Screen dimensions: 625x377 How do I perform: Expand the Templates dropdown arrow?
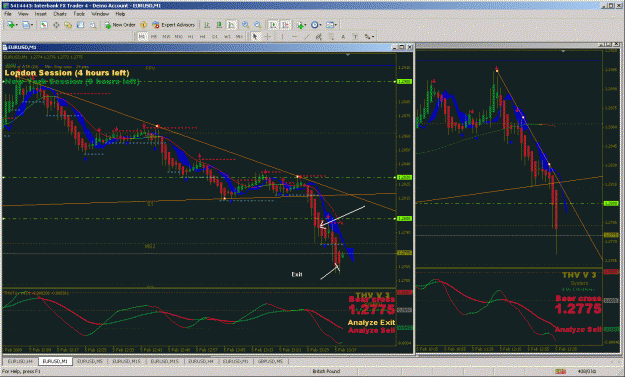[336, 25]
